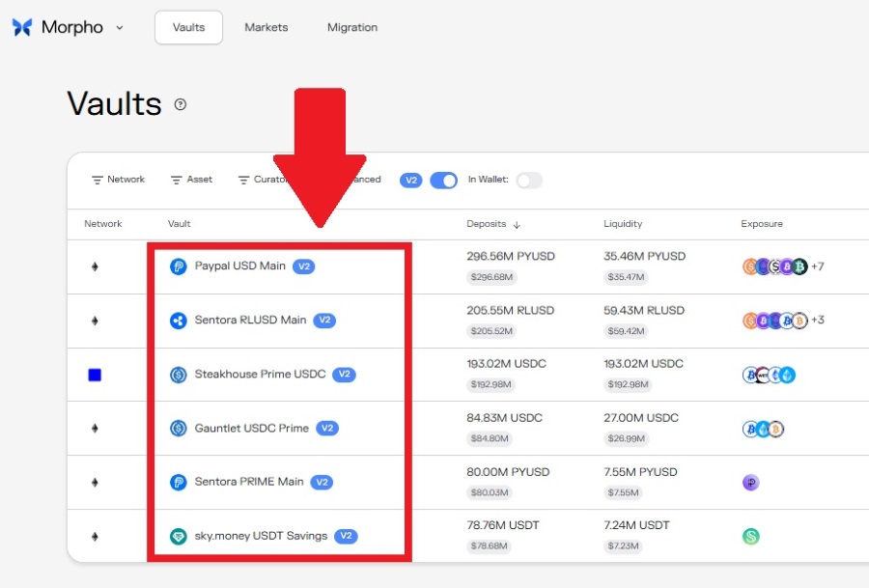Open the Asset filter dropdown

(x=191, y=180)
